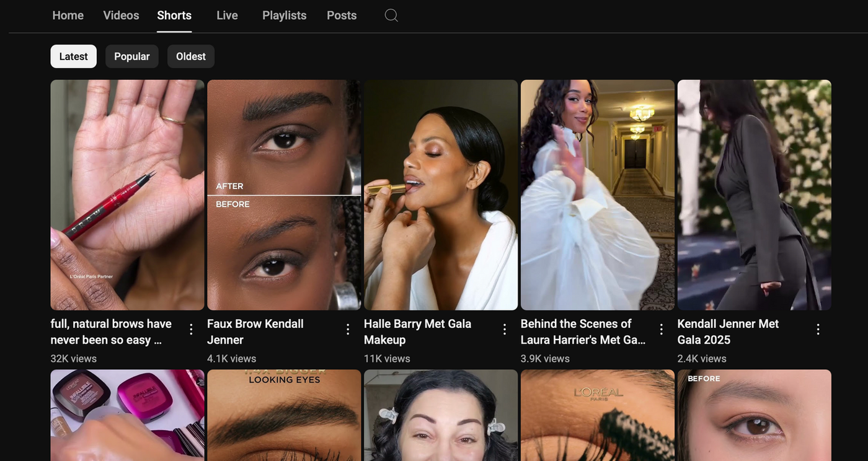Sort shorts by Popular
The image size is (868, 461).
click(x=132, y=56)
